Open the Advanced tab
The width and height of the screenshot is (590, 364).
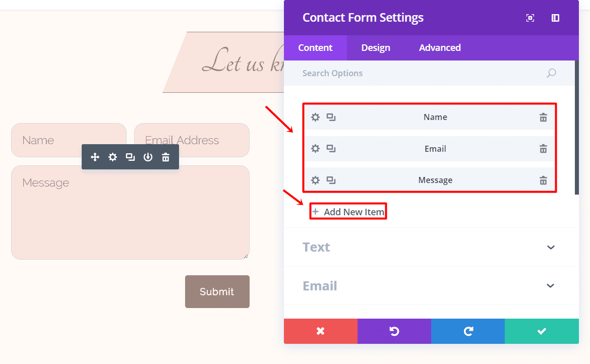click(x=440, y=48)
